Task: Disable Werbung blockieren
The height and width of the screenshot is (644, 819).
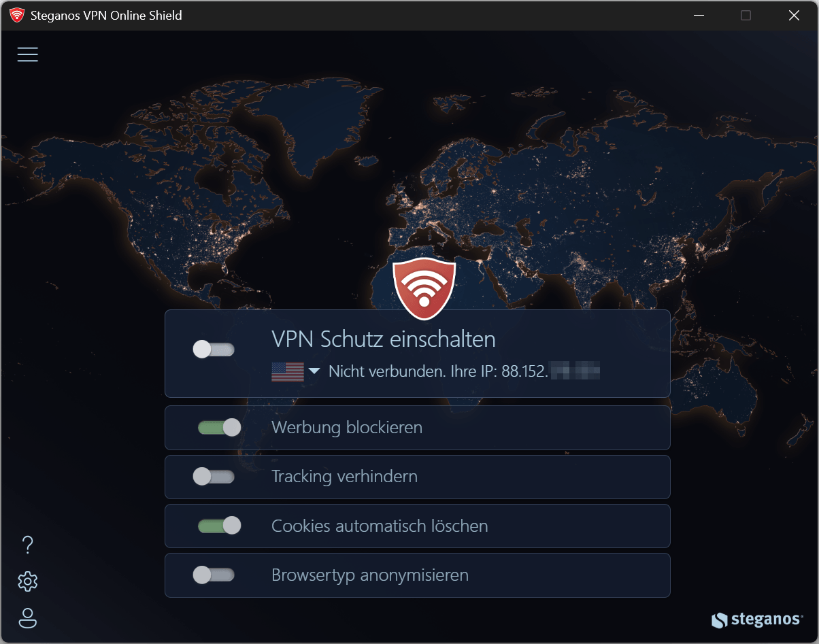Action: point(219,427)
